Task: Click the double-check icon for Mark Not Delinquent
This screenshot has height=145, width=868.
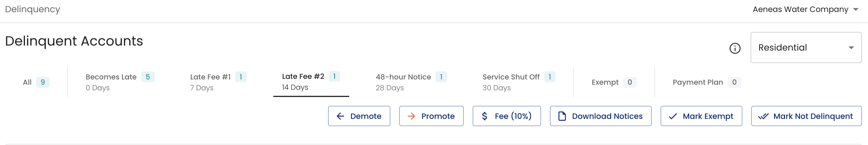Action: pos(763,116)
